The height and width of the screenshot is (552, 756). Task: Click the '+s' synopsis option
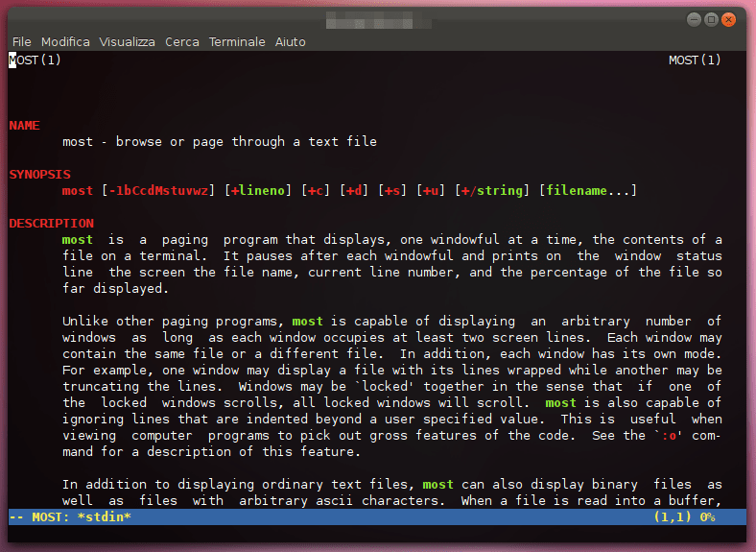(392, 191)
